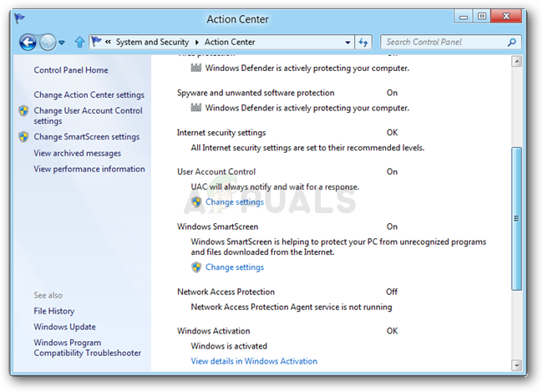The height and width of the screenshot is (392, 543).
Task: Open Change User Account Control settings link
Action: (88, 115)
